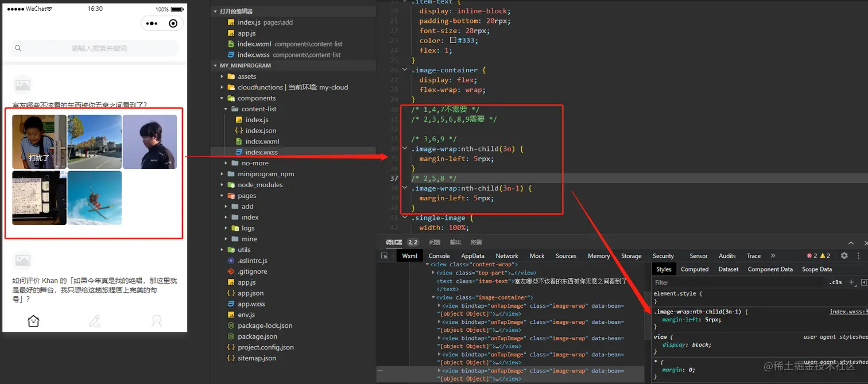Tap the skier photo thumbnail
The width and height of the screenshot is (868, 384).
[95, 197]
